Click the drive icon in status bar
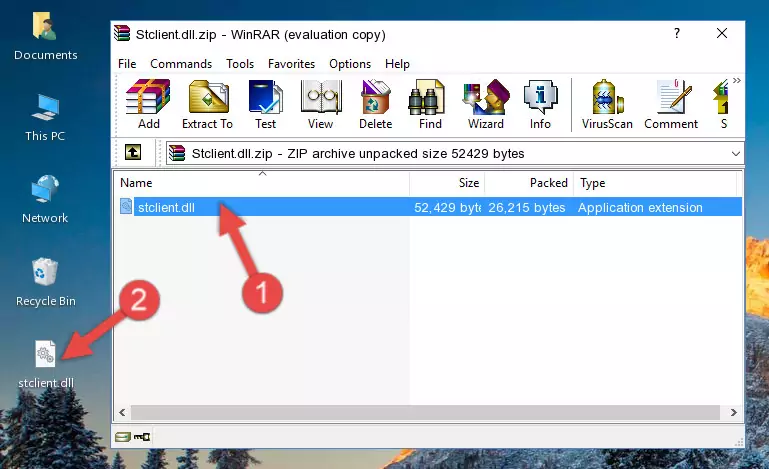769x469 pixels. click(x=123, y=437)
